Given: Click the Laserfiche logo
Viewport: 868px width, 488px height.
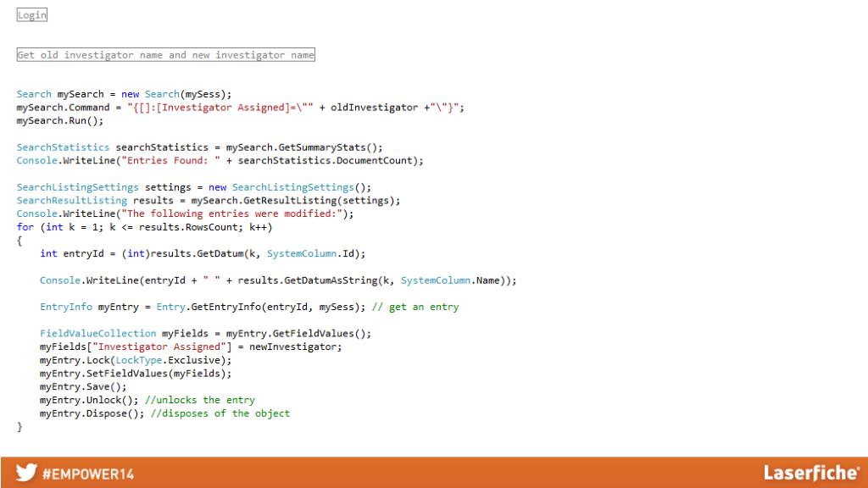Looking at the screenshot, I should click(x=811, y=473).
